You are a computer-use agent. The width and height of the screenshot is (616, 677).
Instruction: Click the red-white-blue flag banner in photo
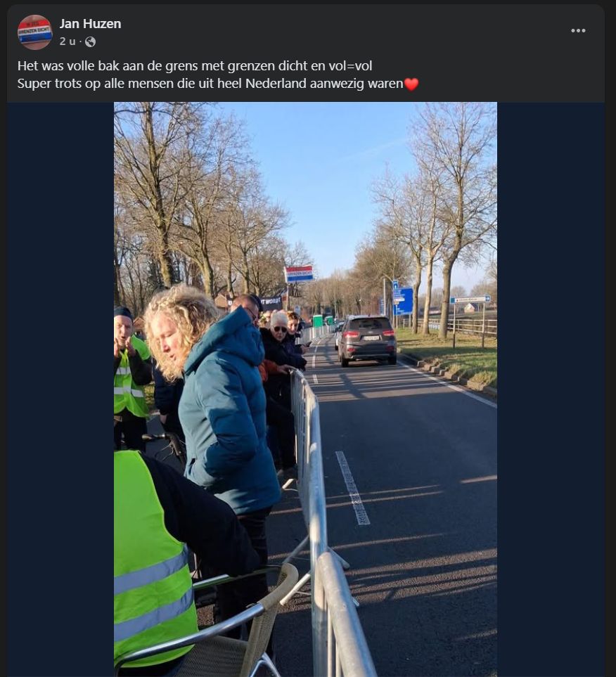(300, 273)
